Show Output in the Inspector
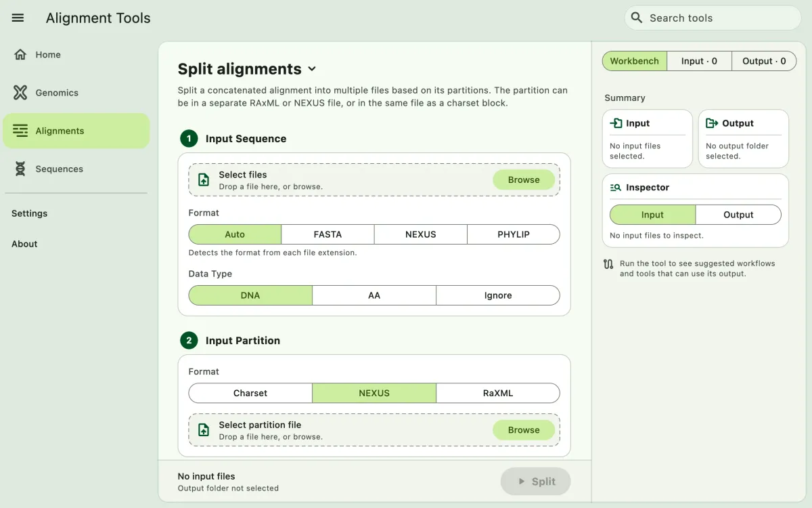This screenshot has height=508, width=812. 738,215
